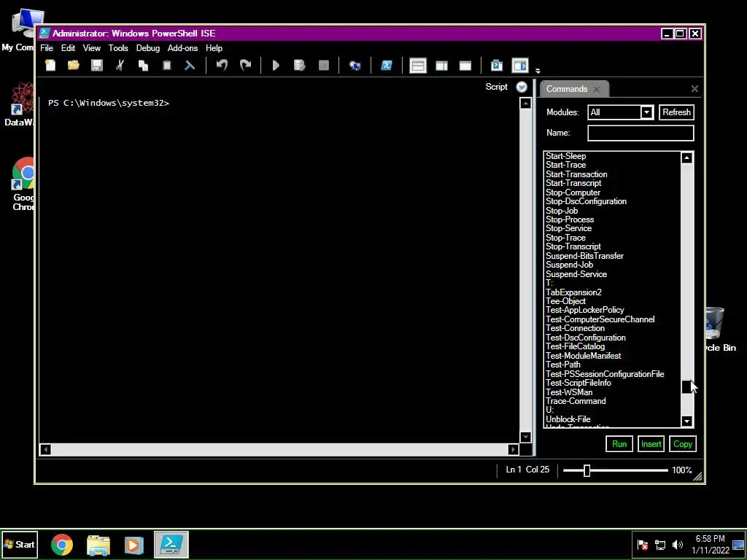
Task: Click the speaker volume tray icon
Action: 677,544
